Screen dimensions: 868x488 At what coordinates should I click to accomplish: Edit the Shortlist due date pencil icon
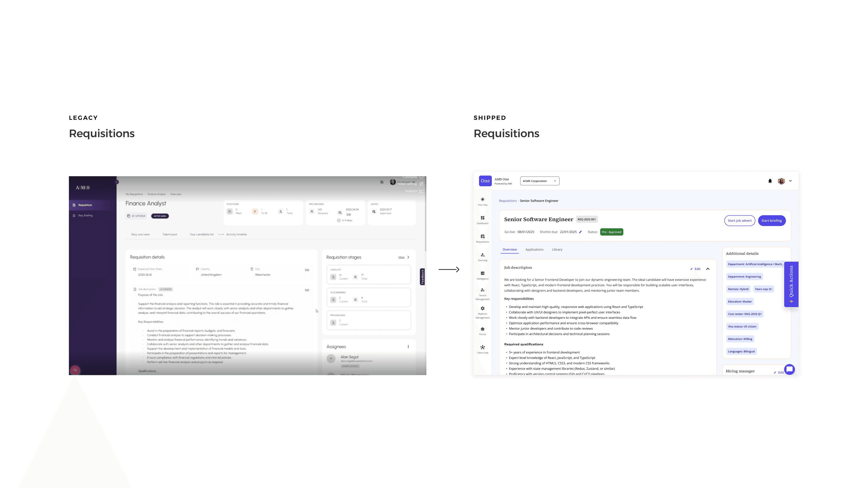pos(580,232)
